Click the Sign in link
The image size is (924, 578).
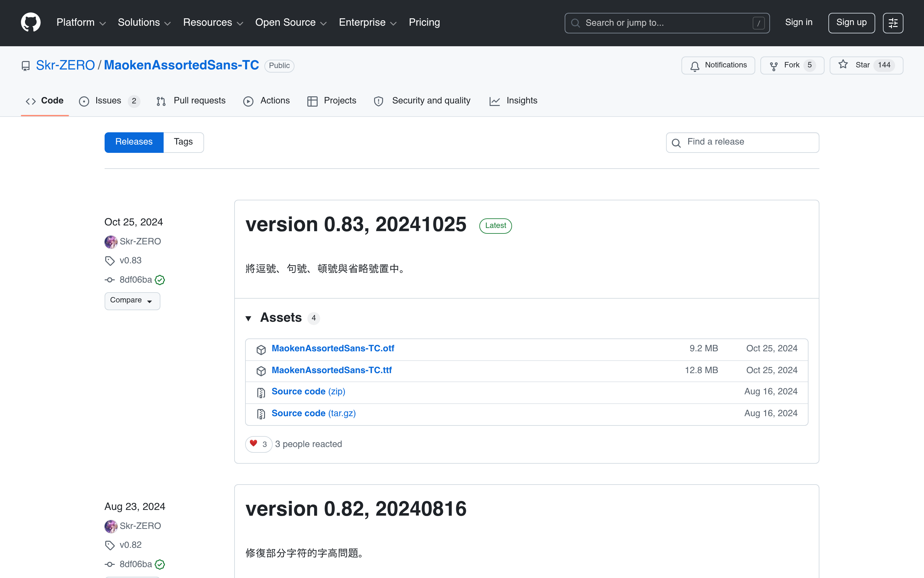click(798, 22)
